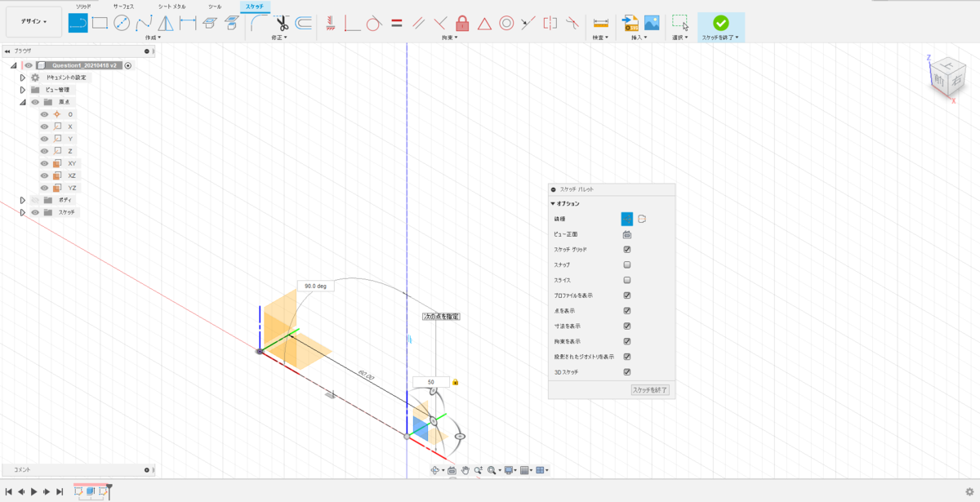This screenshot has width=980, height=502.
Task: Select the Circle sketch tool
Action: tap(122, 23)
